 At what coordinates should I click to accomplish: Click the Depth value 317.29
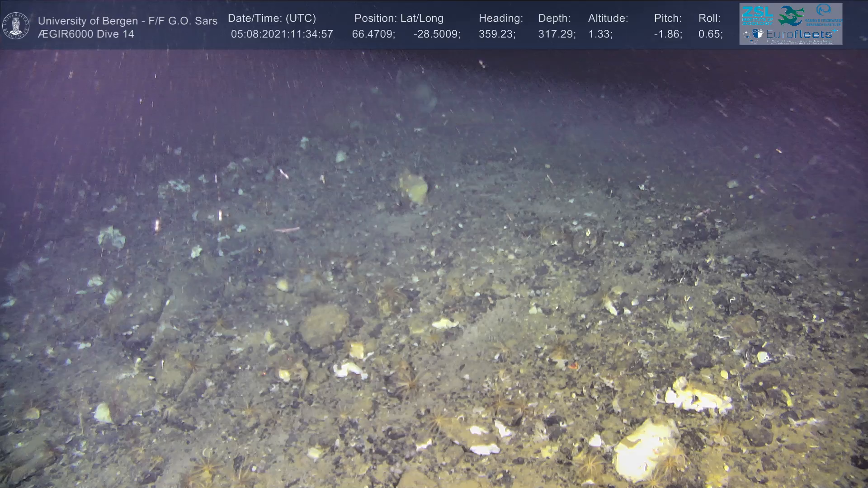tap(557, 34)
